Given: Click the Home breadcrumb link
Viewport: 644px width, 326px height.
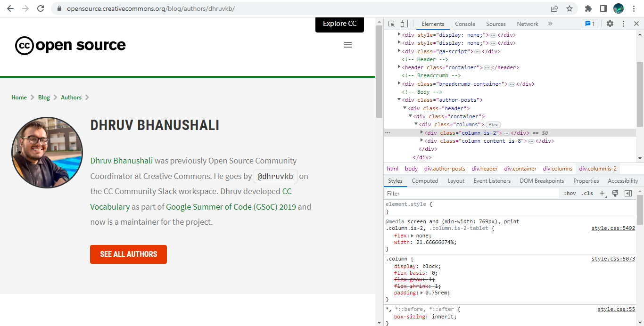Looking at the screenshot, I should click(x=19, y=98).
